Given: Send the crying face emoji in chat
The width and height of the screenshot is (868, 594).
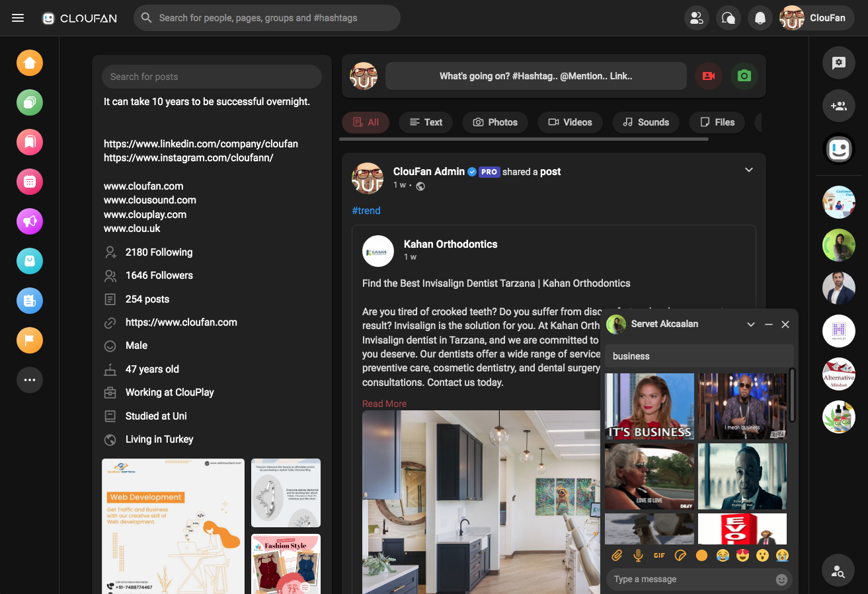Looking at the screenshot, I should 783,556.
